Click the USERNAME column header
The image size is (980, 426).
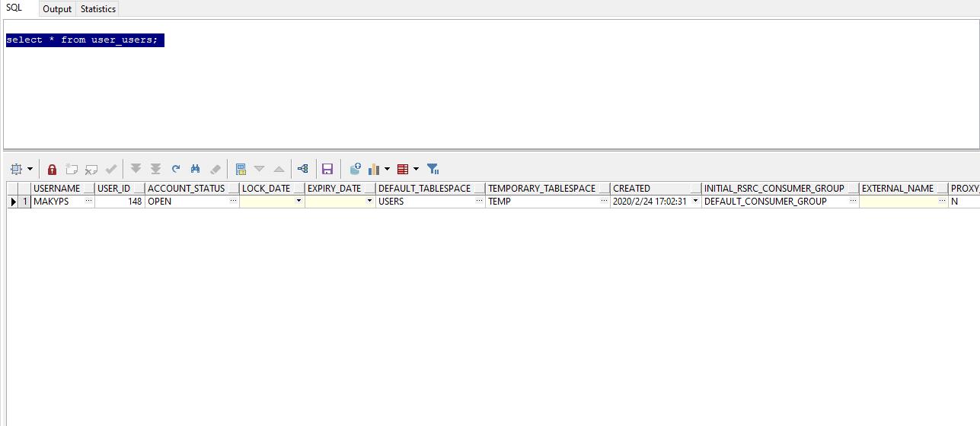pos(56,189)
